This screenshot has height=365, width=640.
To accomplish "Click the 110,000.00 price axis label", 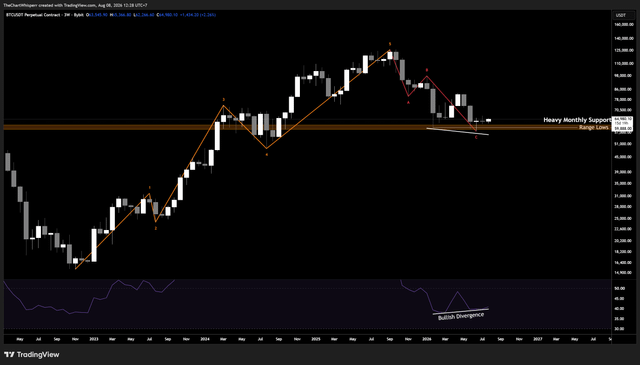I will (x=624, y=64).
